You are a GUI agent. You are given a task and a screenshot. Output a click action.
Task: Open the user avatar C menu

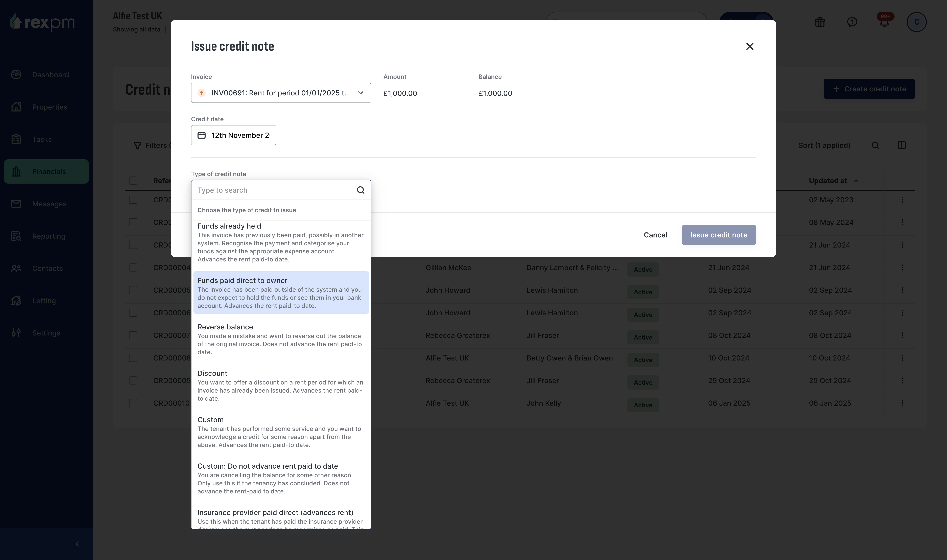pyautogui.click(x=917, y=22)
